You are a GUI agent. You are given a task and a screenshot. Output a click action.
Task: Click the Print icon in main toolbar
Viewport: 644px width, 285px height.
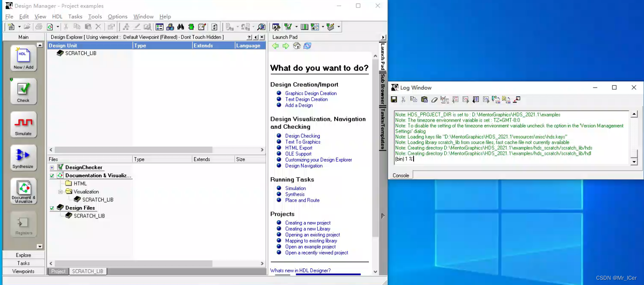(x=39, y=27)
